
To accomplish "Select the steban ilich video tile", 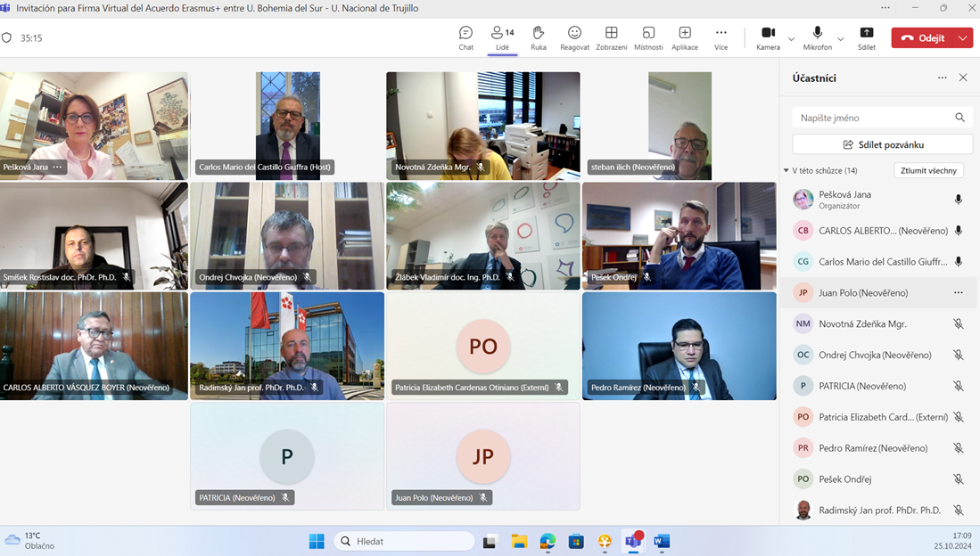I will click(x=679, y=126).
